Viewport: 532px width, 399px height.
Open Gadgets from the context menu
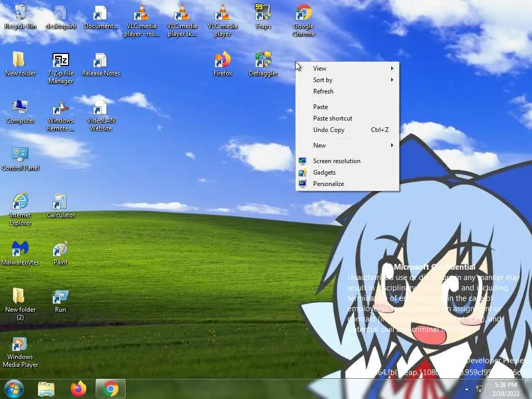pos(348,172)
